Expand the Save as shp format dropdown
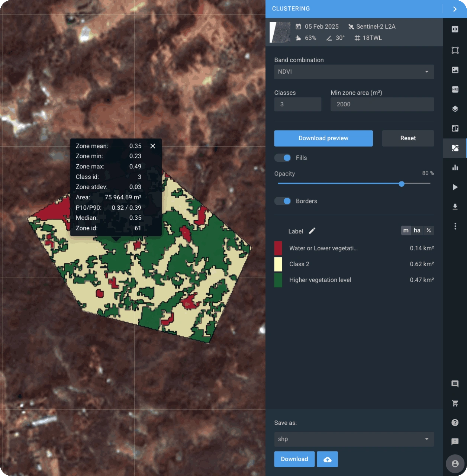 [x=354, y=439]
